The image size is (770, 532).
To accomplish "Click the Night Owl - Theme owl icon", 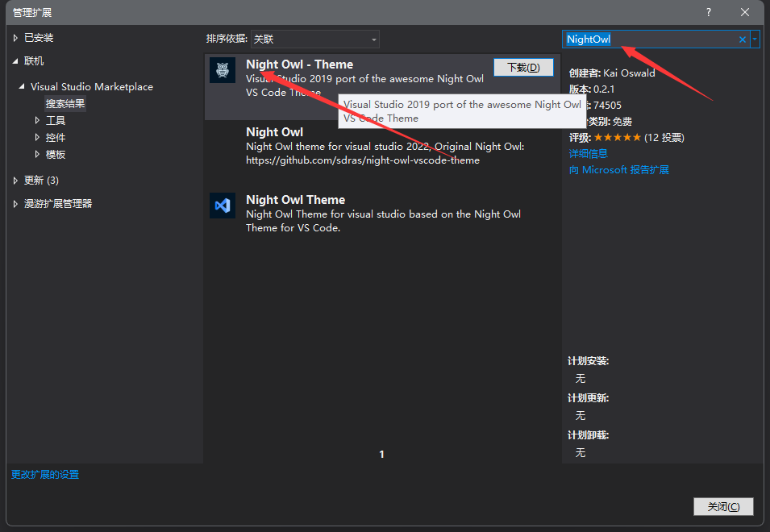I will [223, 70].
